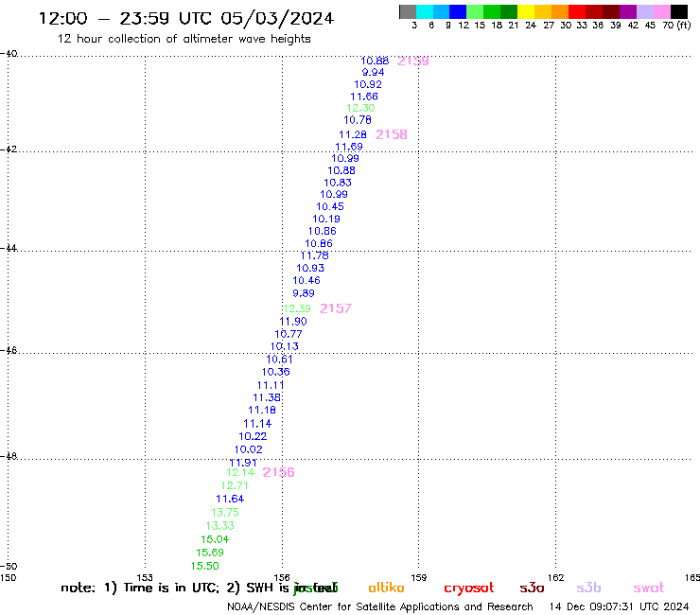
Task: Click the value 11.28 beside 2158
Action: [x=353, y=134]
